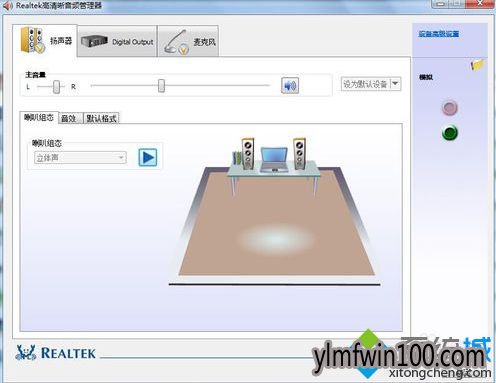
Task: Select the green analog output jack
Action: coord(450,133)
